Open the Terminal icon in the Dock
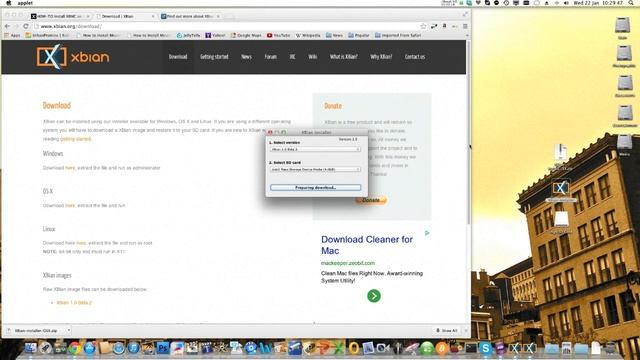Viewport: 640px width, 360px height. point(471,348)
